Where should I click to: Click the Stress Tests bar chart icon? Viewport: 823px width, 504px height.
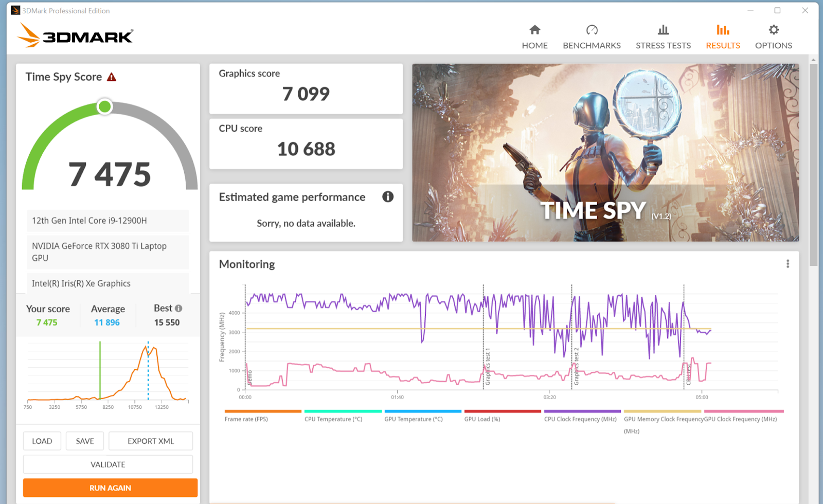tap(664, 30)
